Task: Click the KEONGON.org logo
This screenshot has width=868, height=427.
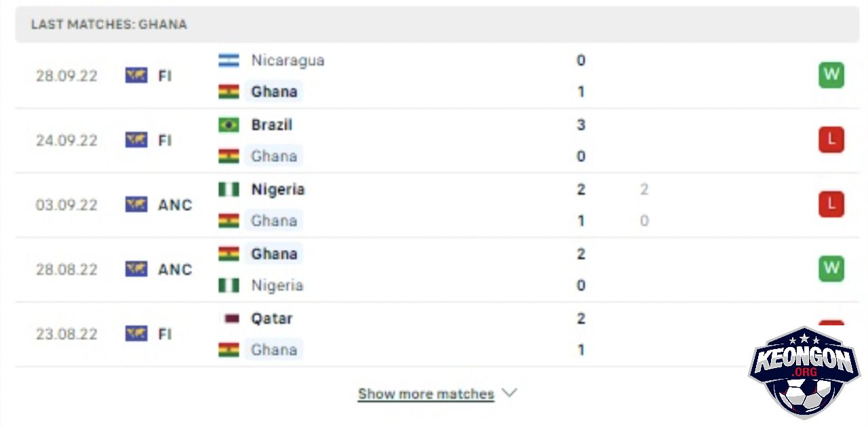Action: 804,373
